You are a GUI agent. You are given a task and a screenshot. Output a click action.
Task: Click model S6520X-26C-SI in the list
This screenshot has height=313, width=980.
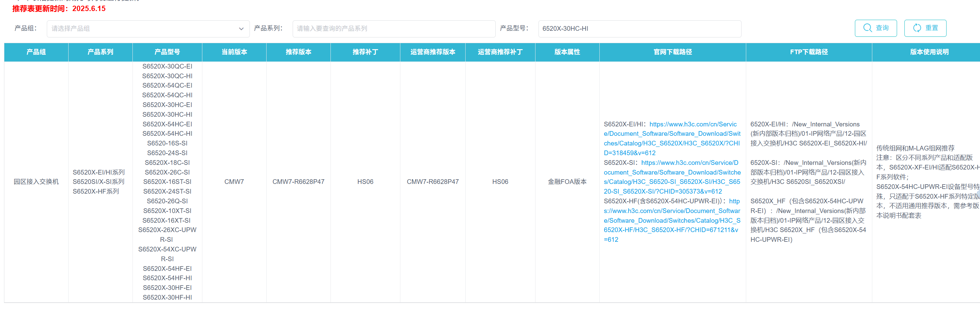click(x=167, y=172)
